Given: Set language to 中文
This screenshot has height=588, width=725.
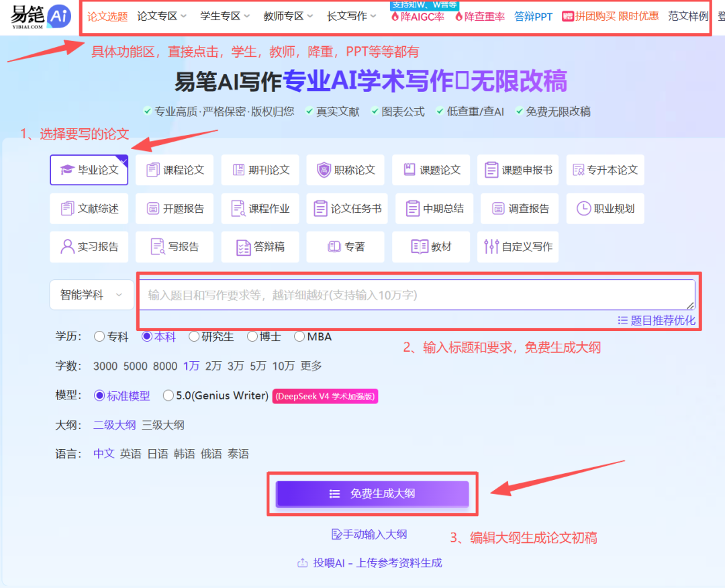Looking at the screenshot, I should click(104, 454).
